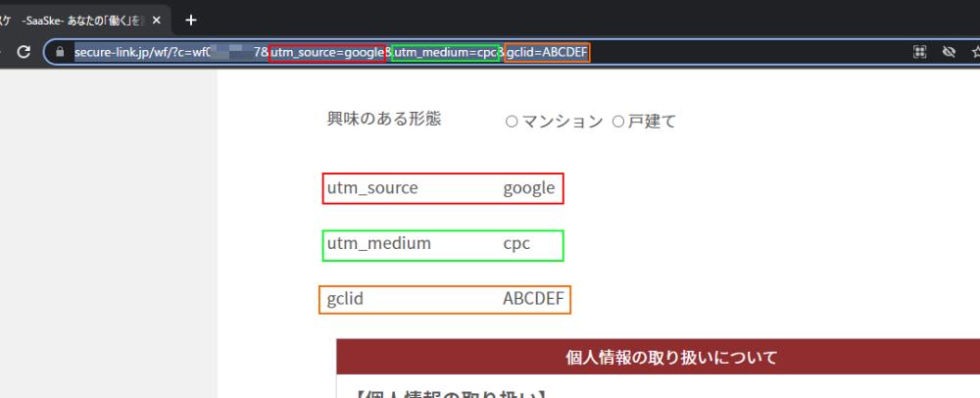Click gclid=ABCDEF in the URL
Image resolution: width=980 pixels, height=398 pixels.
[x=547, y=51]
